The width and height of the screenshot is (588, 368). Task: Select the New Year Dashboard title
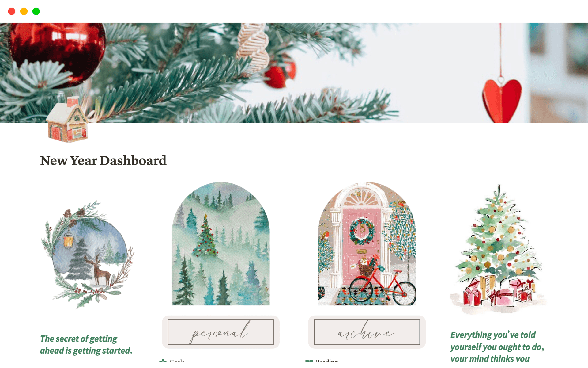click(103, 161)
